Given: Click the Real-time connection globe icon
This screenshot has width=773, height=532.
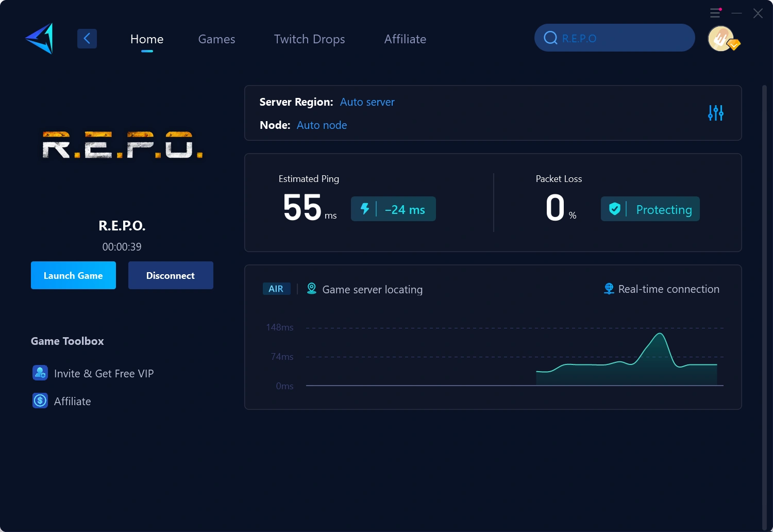Looking at the screenshot, I should [609, 289].
